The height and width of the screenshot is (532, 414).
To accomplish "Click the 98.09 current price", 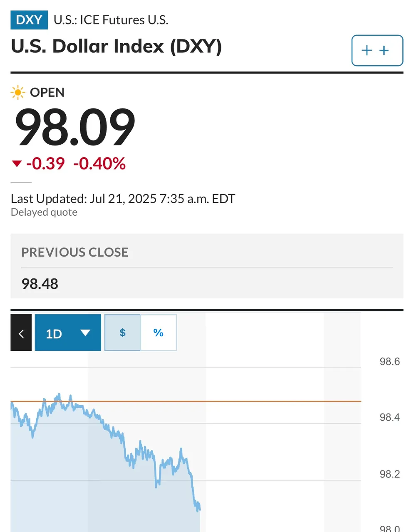I will point(75,127).
